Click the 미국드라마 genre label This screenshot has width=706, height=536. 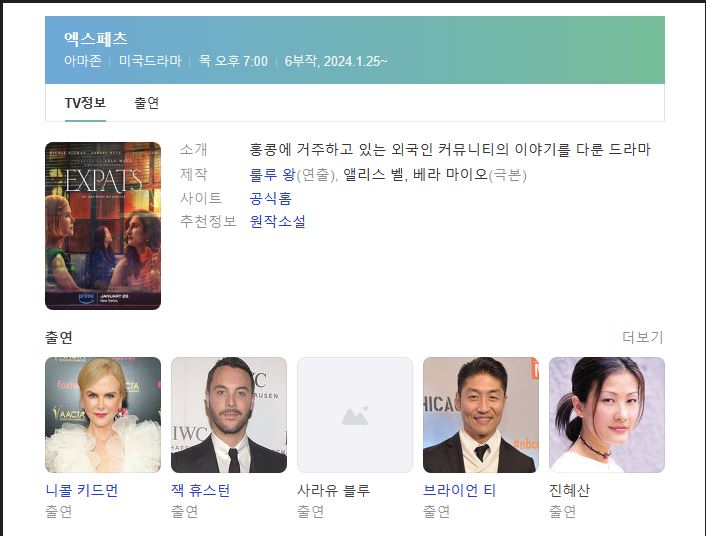(150, 61)
